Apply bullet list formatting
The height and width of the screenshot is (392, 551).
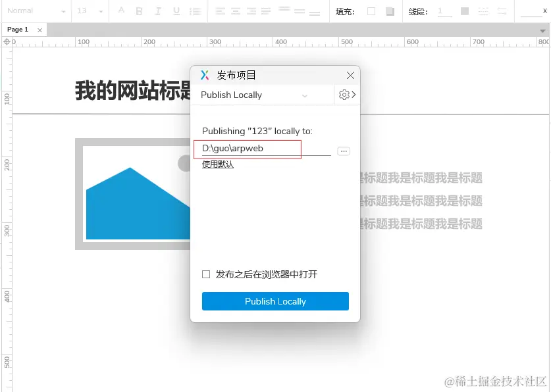pyautogui.click(x=195, y=11)
